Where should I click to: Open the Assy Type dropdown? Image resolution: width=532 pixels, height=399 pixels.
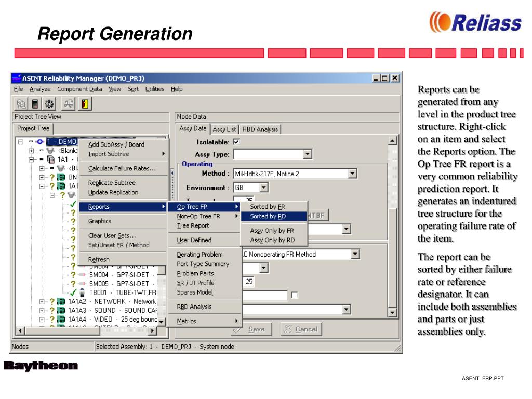pos(308,154)
